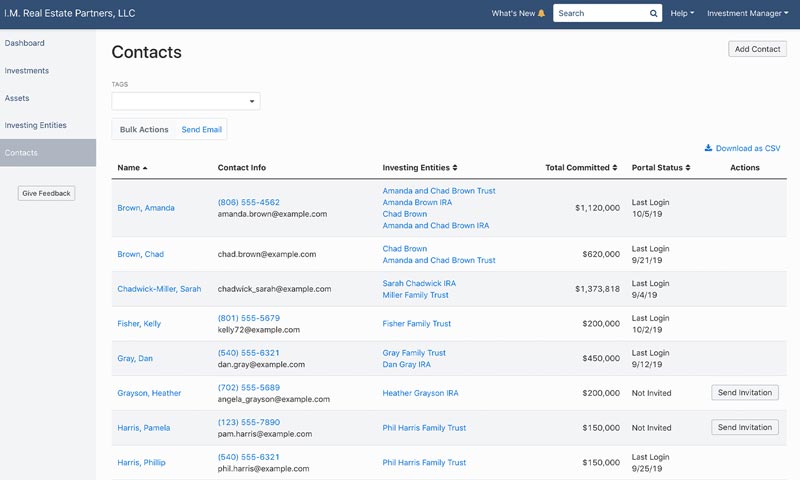Sort by Name column arrow
Image resolution: width=800 pixels, height=480 pixels.
point(145,168)
